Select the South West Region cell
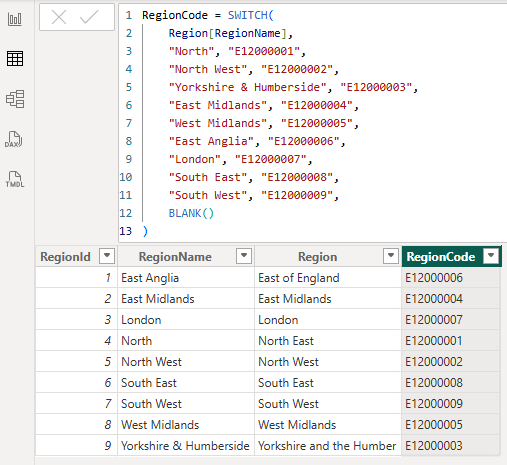507x465 pixels. 328,404
